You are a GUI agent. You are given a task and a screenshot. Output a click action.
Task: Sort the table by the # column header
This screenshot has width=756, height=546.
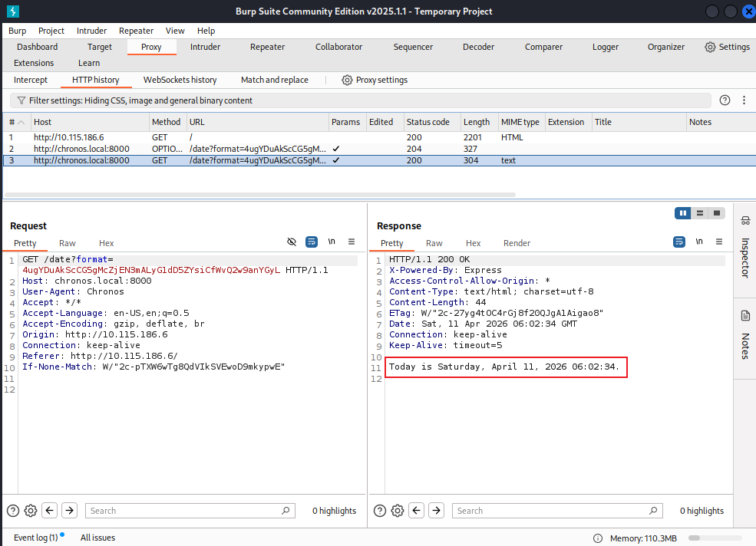point(17,122)
